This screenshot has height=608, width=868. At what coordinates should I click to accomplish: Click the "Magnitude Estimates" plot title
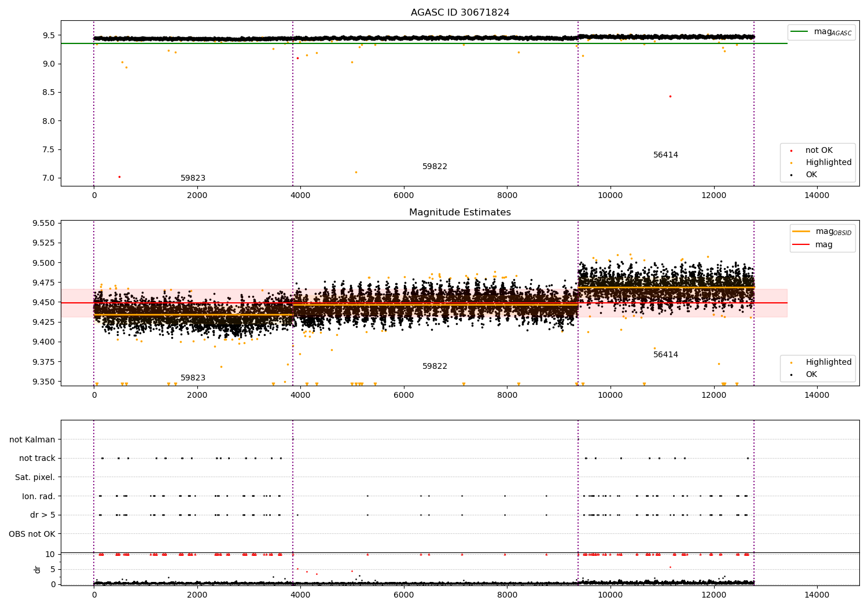[x=460, y=213]
